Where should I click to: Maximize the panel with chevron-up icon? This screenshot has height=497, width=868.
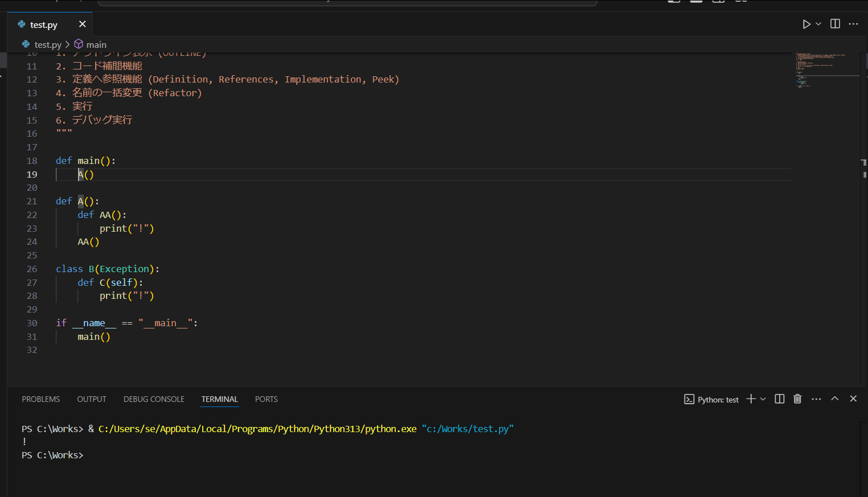tap(835, 399)
